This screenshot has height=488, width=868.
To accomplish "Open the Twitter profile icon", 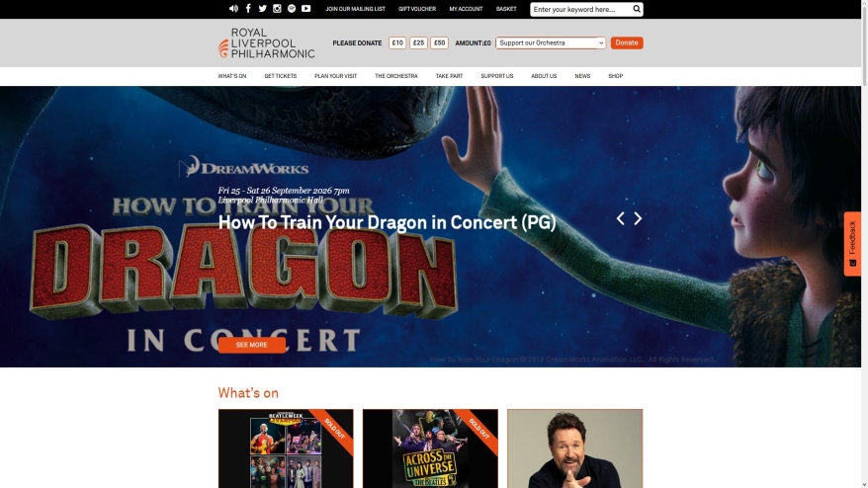I will pyautogui.click(x=262, y=8).
